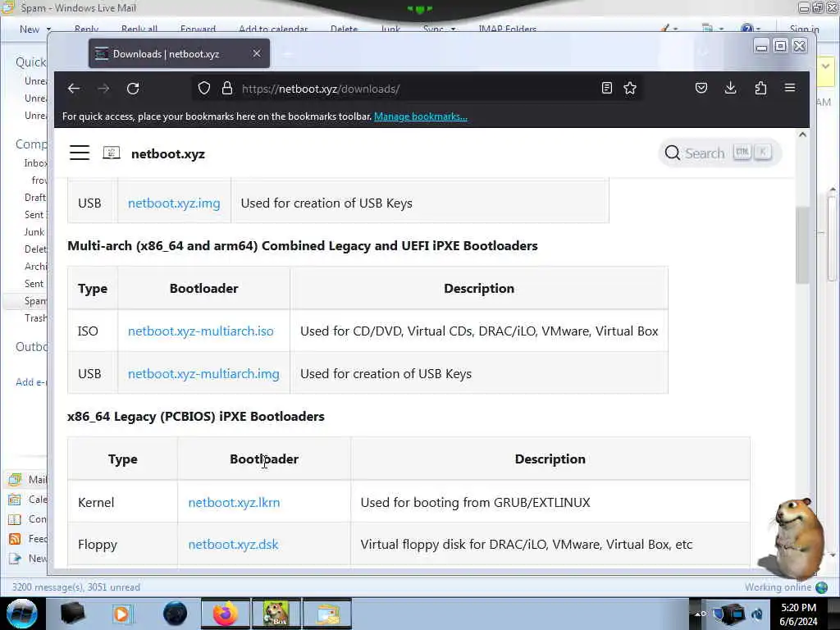This screenshot has height=630, width=840.
Task: Open the hamster Box taskbar icon
Action: coord(276,614)
